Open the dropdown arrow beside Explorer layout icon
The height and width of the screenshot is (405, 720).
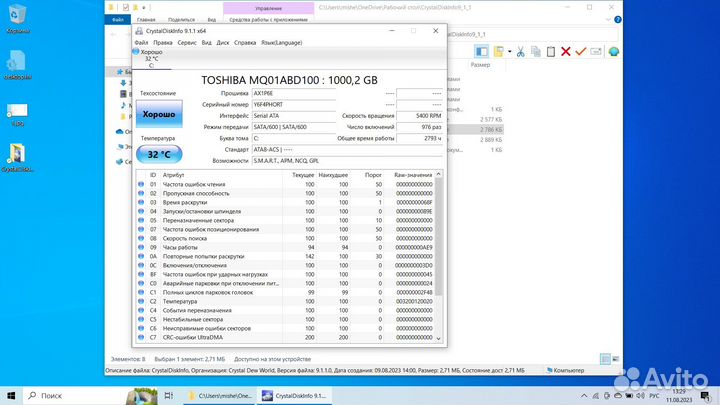coord(510,52)
